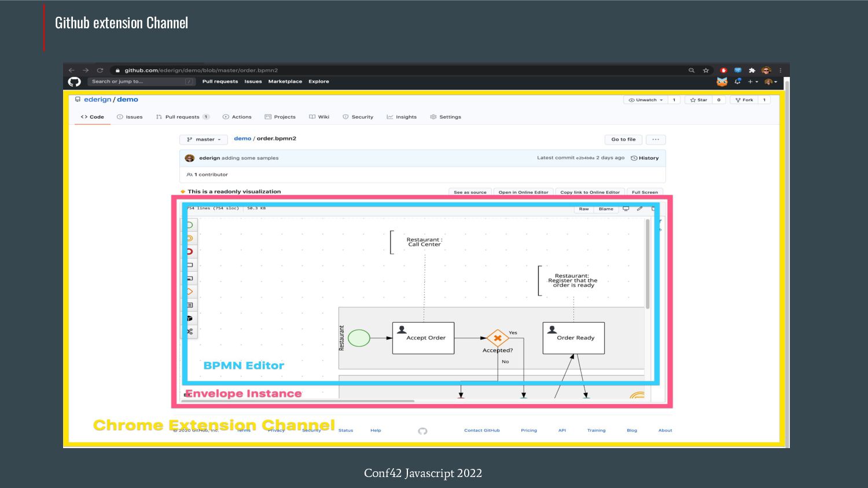Viewport: 868px width, 488px height.
Task: Click the editor vertical scrollbar
Action: (647, 264)
